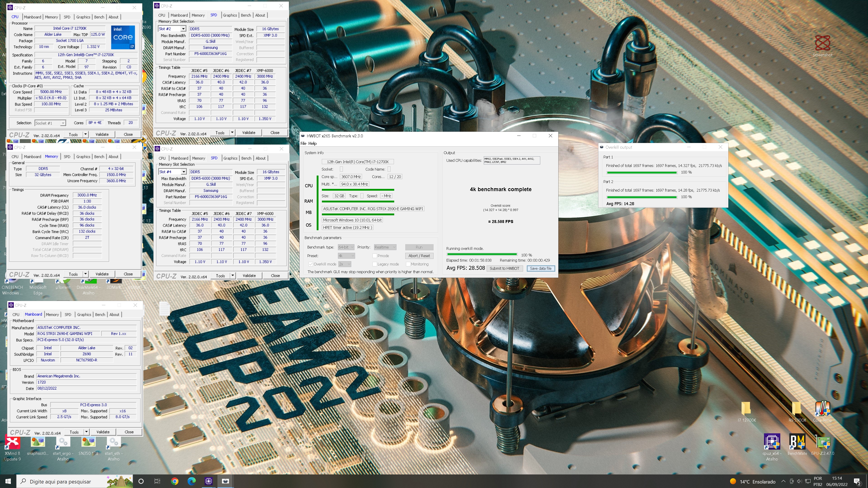This screenshot has height=488, width=868.
Task: Select the start_eth Atalho shortcut
Action: click(113, 448)
